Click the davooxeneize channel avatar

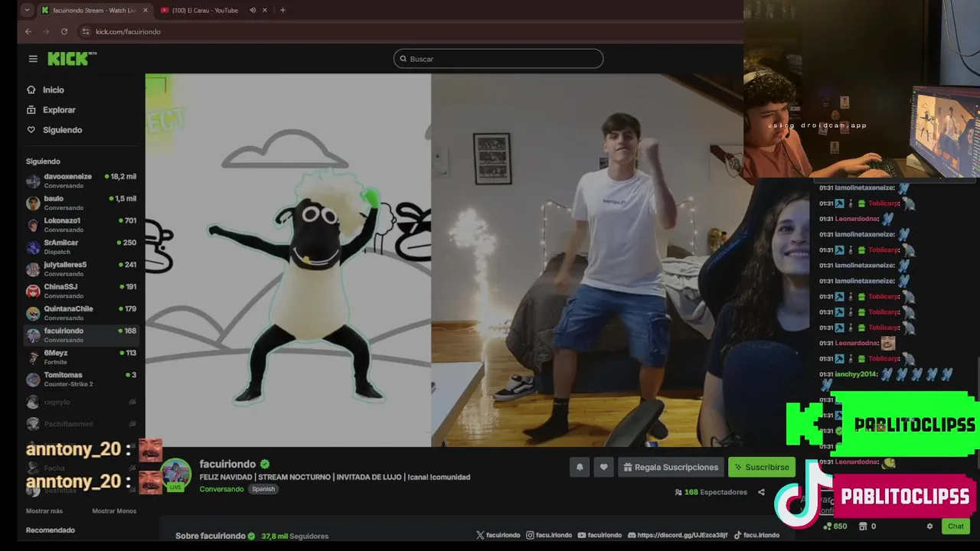pos(33,181)
